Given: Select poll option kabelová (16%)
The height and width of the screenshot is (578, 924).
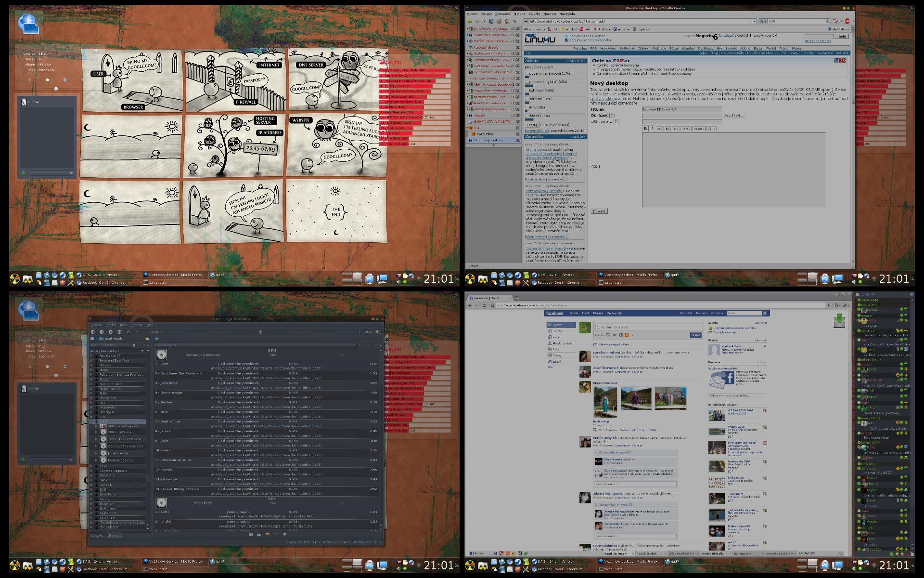Looking at the screenshot, I should click(x=527, y=90).
